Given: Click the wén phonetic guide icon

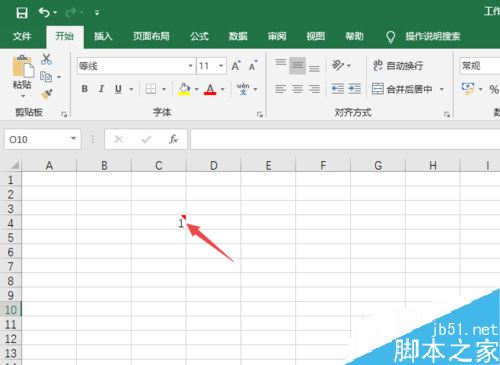Looking at the screenshot, I should (243, 89).
